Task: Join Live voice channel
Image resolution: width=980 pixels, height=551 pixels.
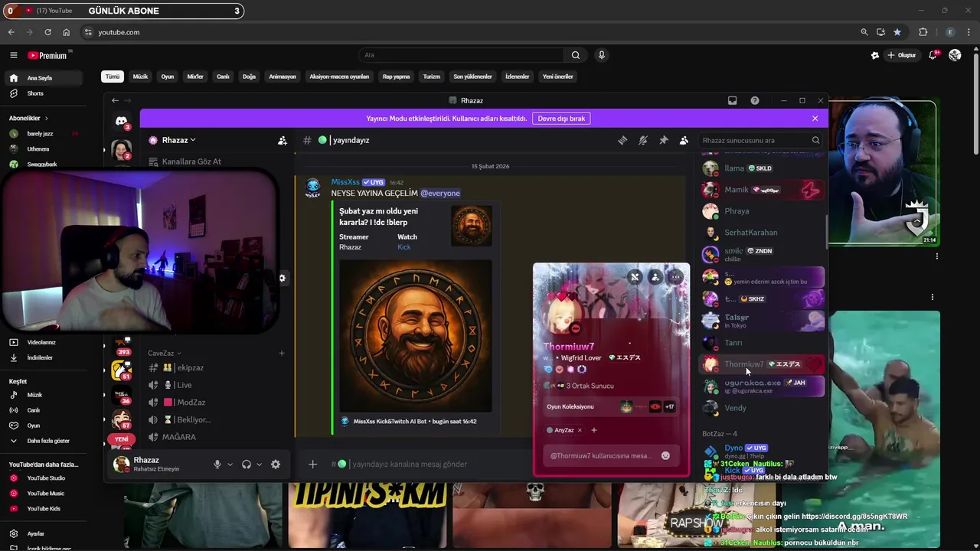Action: 183,385
